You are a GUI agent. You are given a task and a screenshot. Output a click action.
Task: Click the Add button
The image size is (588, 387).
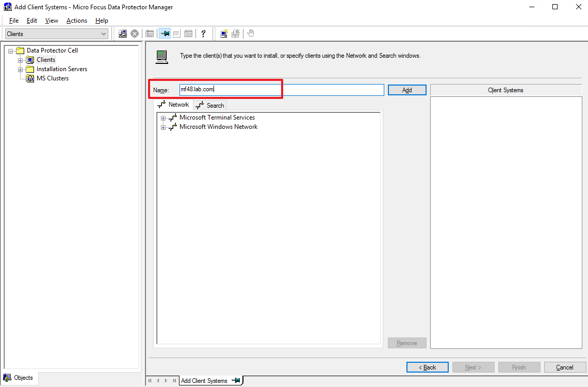point(407,90)
